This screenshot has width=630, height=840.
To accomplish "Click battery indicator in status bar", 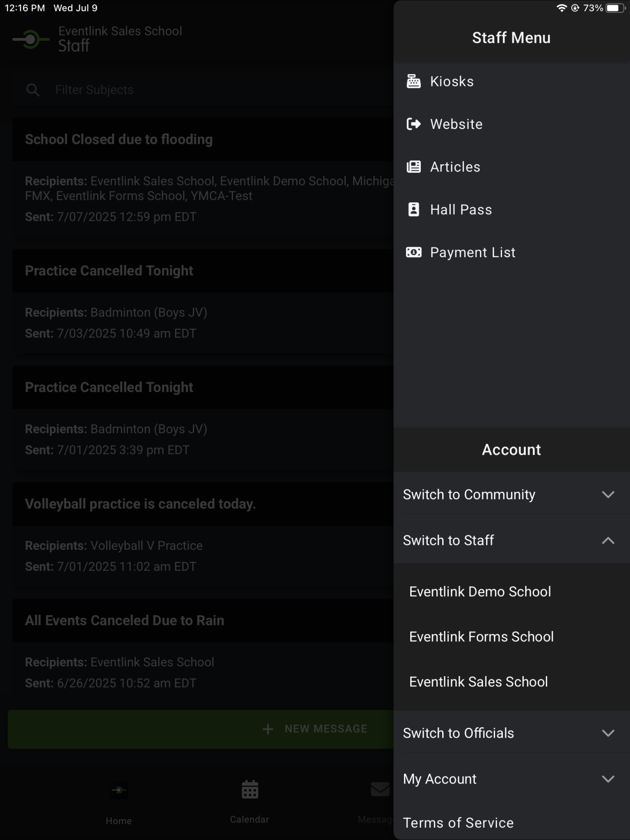I will (x=615, y=8).
